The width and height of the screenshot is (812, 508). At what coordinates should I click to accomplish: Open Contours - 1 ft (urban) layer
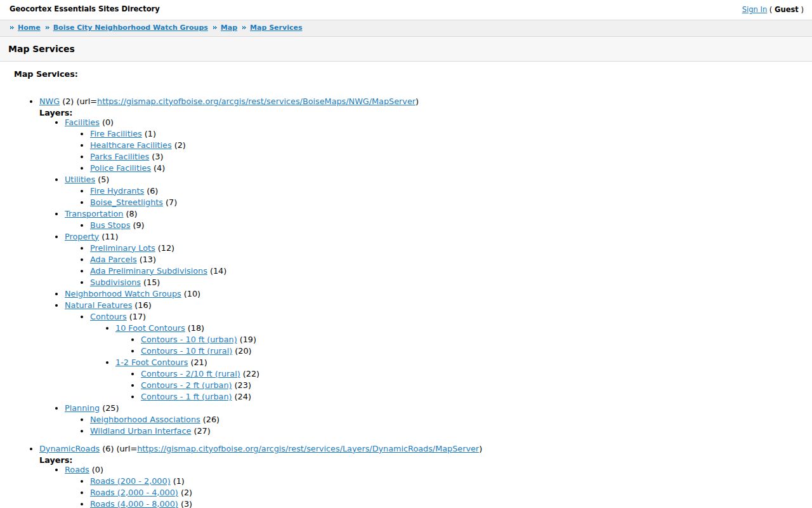187,397
